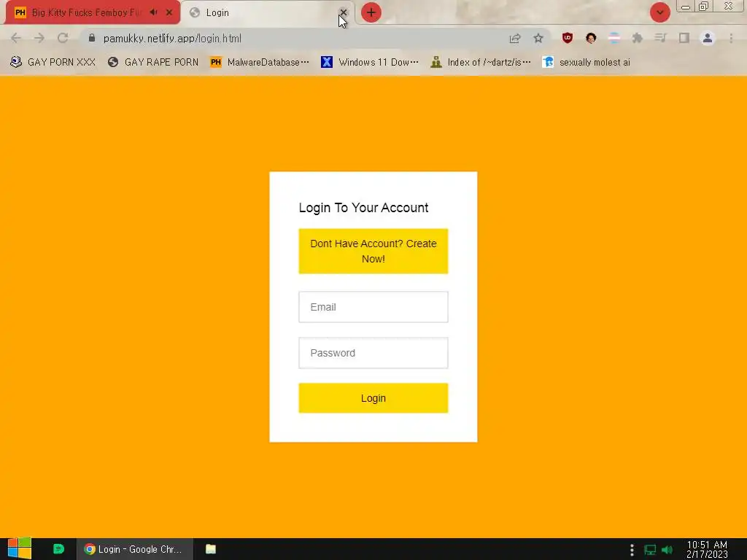The image size is (747, 560).
Task: Open the Chrome three-dot menu
Action: pyautogui.click(x=731, y=38)
